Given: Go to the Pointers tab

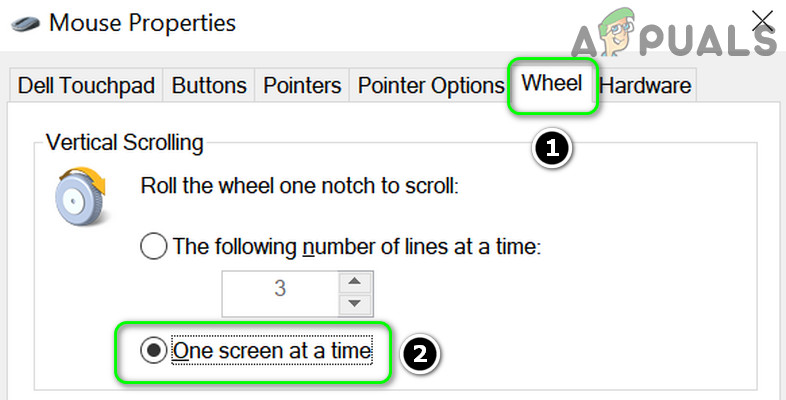Looking at the screenshot, I should (x=302, y=86).
